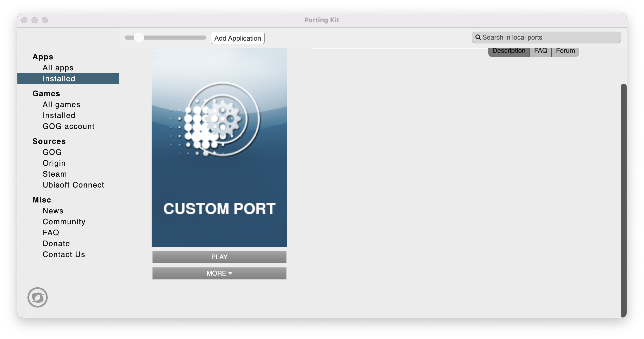
Task: Select GOG account in Games section
Action: click(68, 126)
